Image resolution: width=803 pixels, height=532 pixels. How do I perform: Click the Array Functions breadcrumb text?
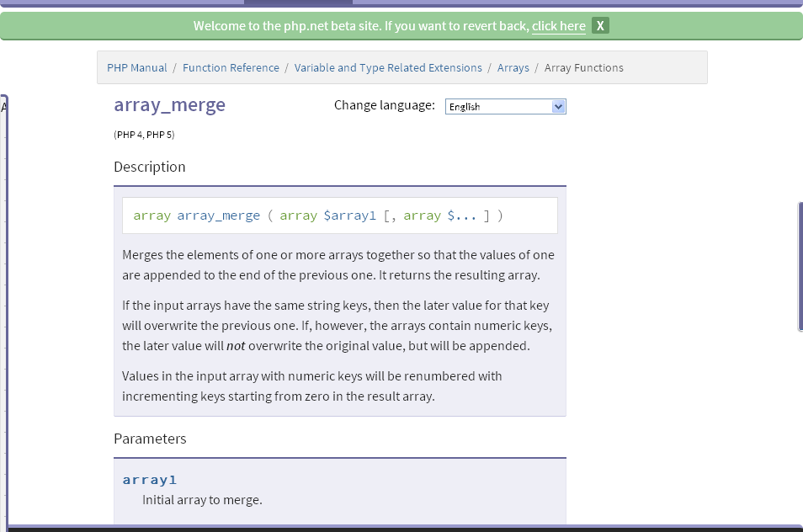(584, 67)
